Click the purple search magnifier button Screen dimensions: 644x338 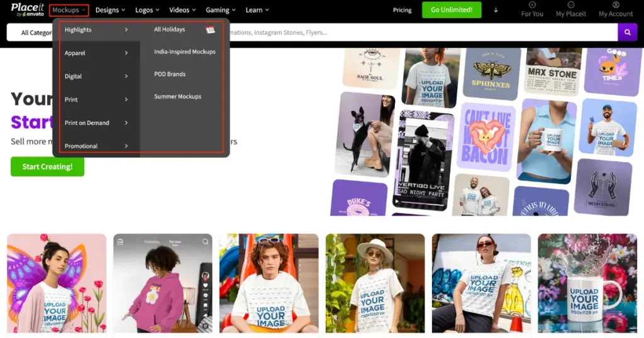[x=627, y=33]
